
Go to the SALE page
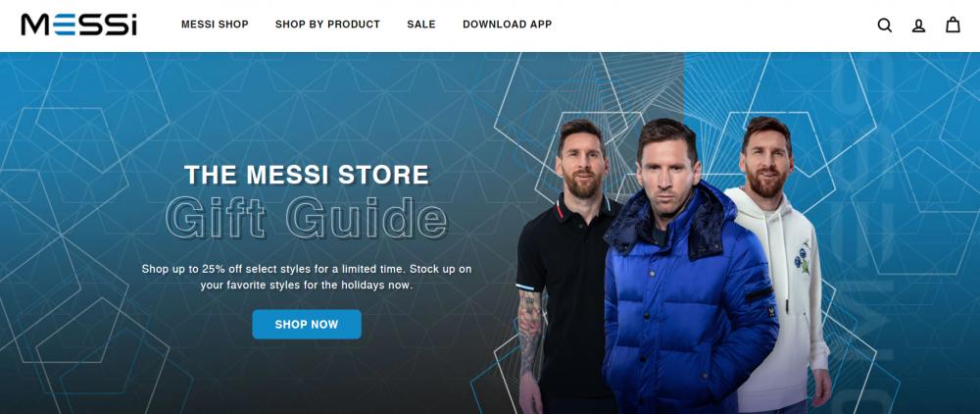pyautogui.click(x=421, y=25)
